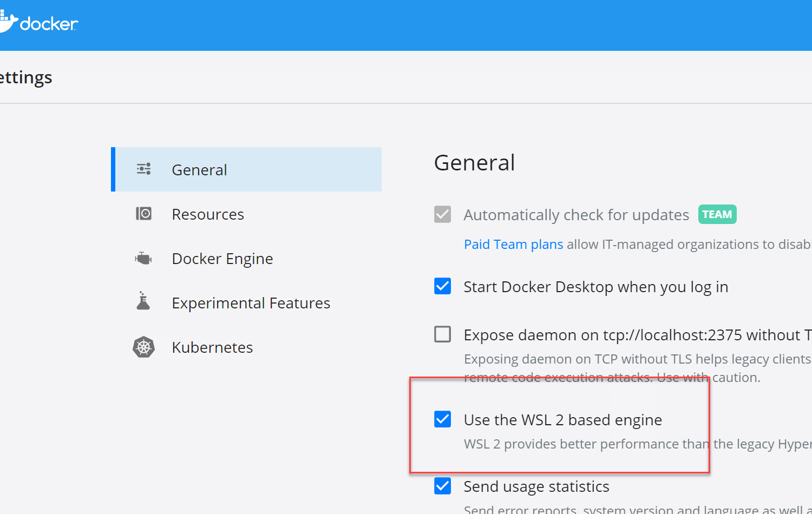Enable Expose daemon on tcp://localhost:2375

click(x=442, y=334)
